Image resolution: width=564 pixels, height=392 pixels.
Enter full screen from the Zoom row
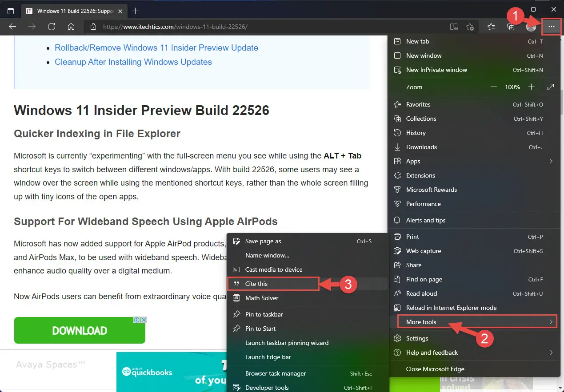(551, 87)
